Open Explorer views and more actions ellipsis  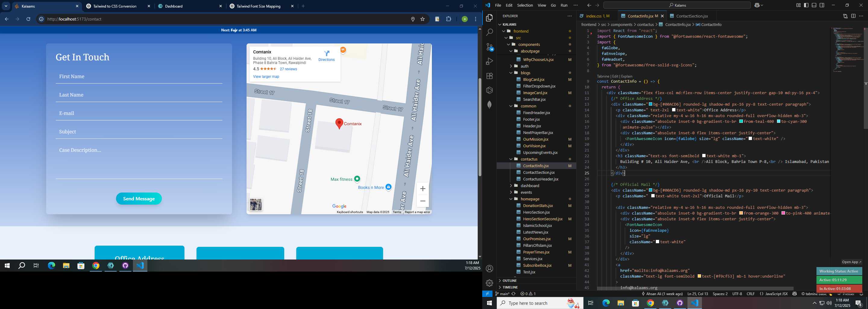click(x=569, y=16)
